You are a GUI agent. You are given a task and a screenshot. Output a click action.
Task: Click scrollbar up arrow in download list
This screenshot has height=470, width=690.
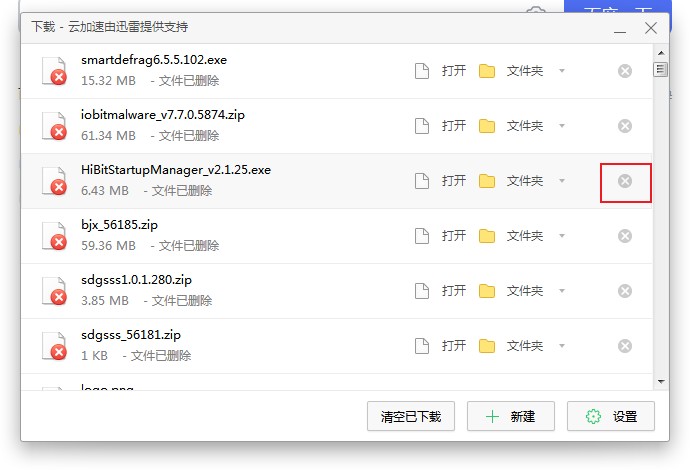click(661, 53)
